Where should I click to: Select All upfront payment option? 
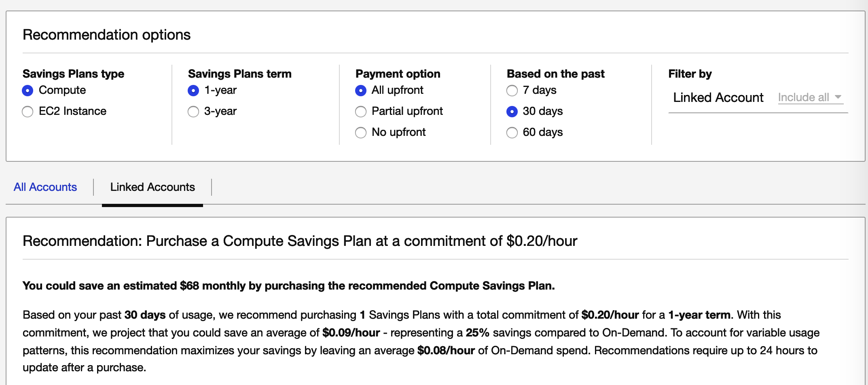[360, 91]
